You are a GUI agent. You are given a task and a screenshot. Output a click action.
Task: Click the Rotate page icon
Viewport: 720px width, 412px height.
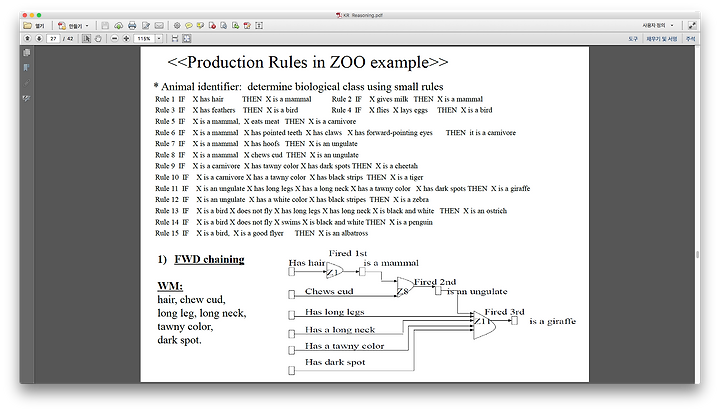click(224, 26)
